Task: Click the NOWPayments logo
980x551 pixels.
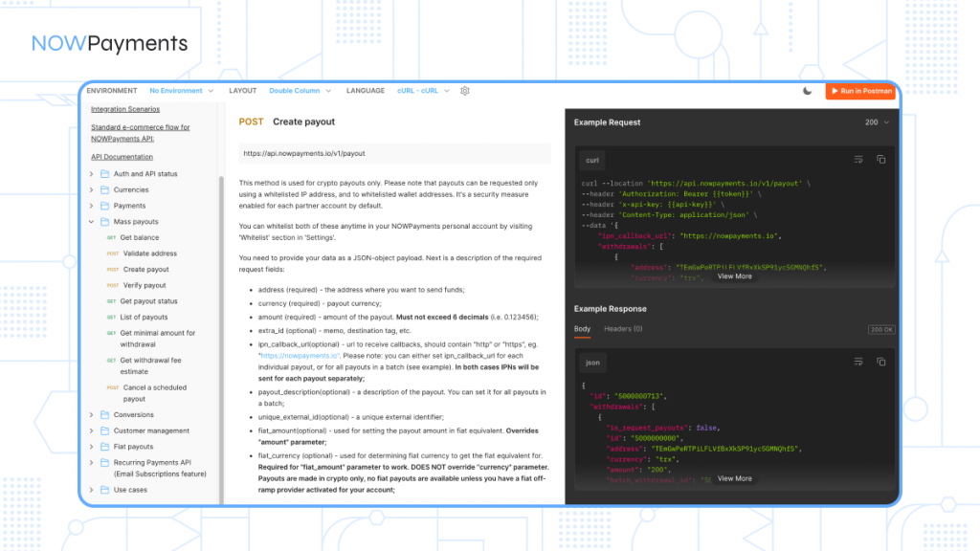Action: click(x=110, y=43)
